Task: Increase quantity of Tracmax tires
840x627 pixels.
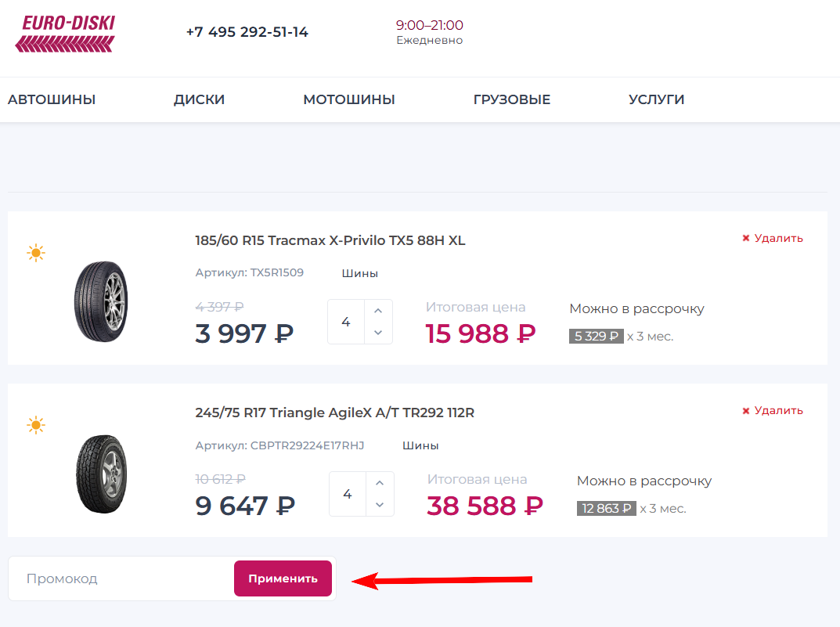Action: (379, 310)
